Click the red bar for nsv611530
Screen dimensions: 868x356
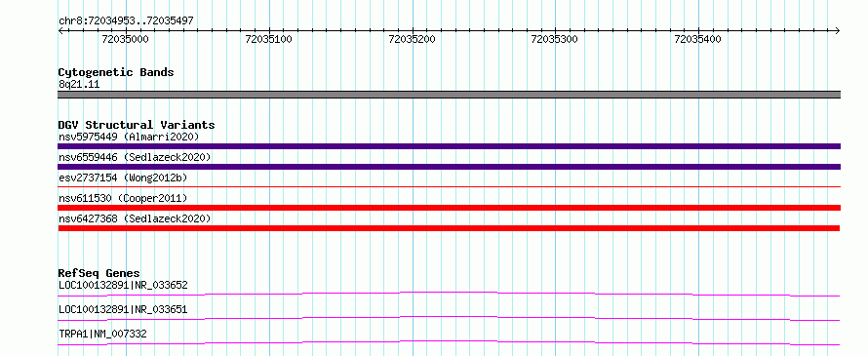[x=449, y=208]
